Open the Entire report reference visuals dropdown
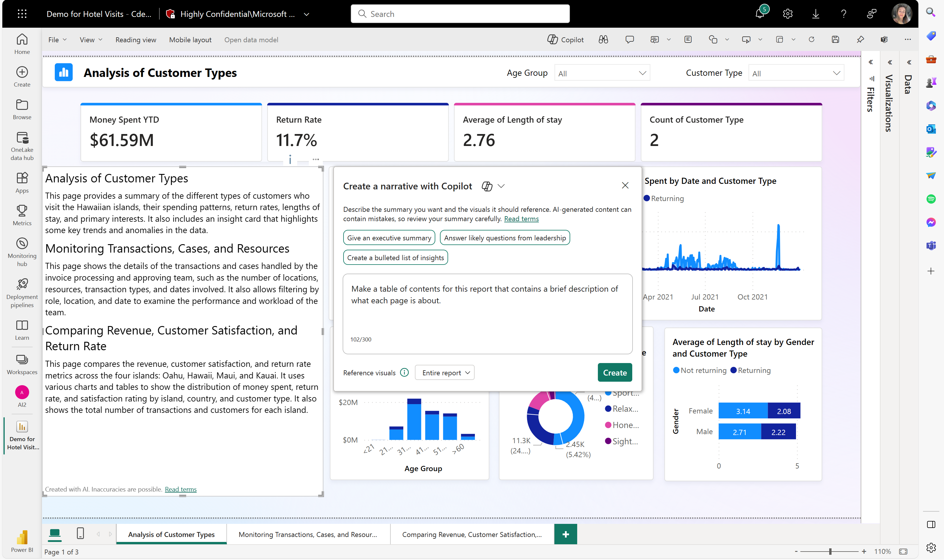Viewport: 944px width, 560px height. pyautogui.click(x=444, y=373)
